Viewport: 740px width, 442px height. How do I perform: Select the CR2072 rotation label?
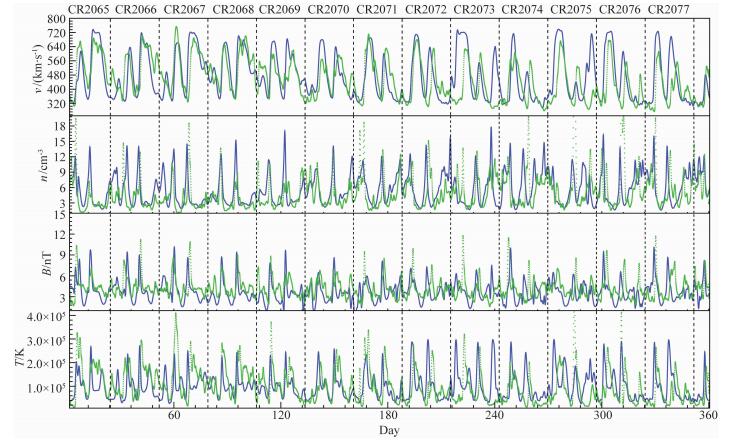(425, 9)
